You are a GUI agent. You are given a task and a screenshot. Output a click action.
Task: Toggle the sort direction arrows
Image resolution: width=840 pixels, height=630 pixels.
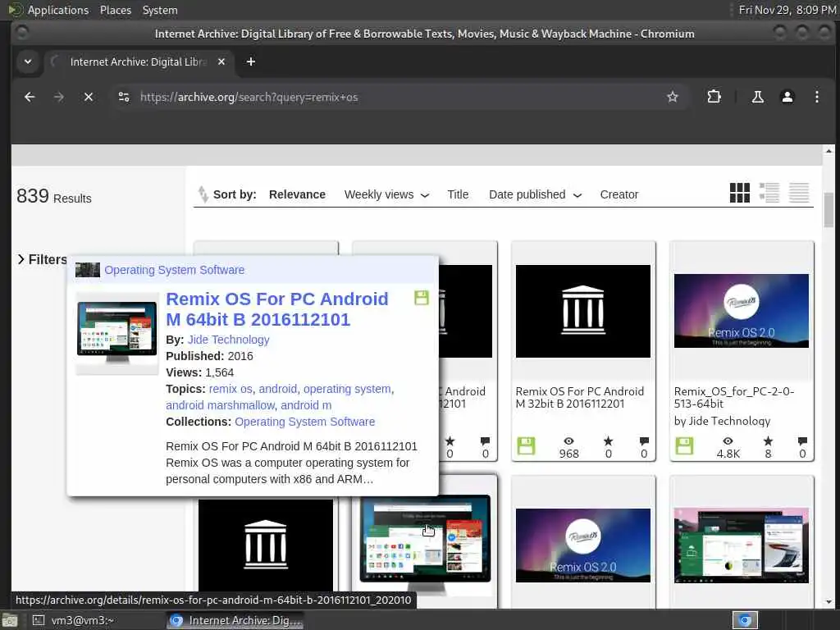click(x=203, y=194)
